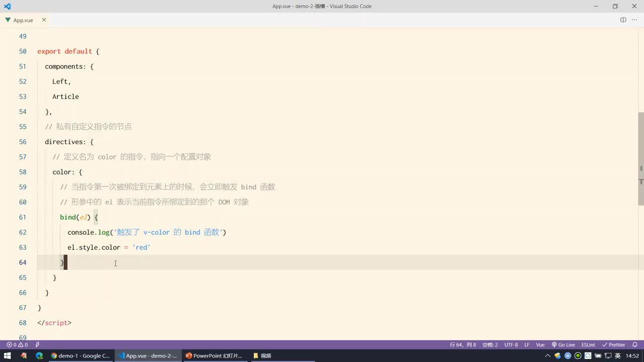The height and width of the screenshot is (362, 644).
Task: Click 'console.log' on line 62
Action: click(89, 232)
